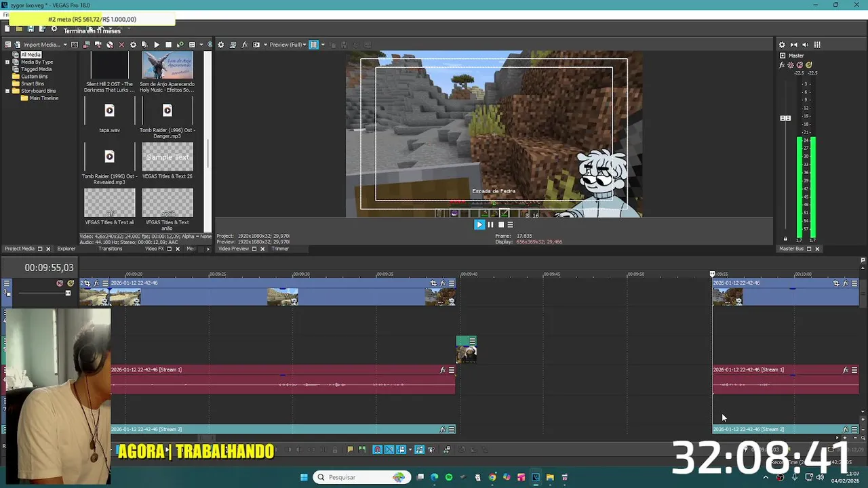Stop the video preview playback
This screenshot has height=488, width=868.
tap(501, 224)
